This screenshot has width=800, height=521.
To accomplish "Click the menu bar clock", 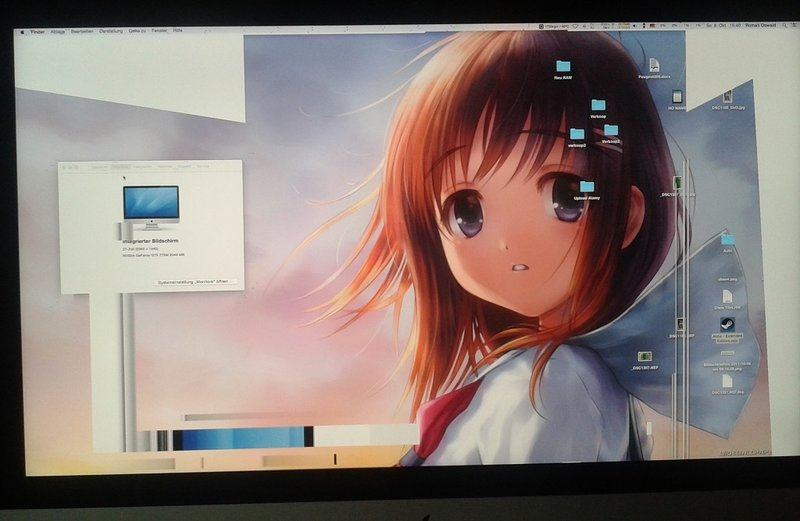I will (x=723, y=25).
